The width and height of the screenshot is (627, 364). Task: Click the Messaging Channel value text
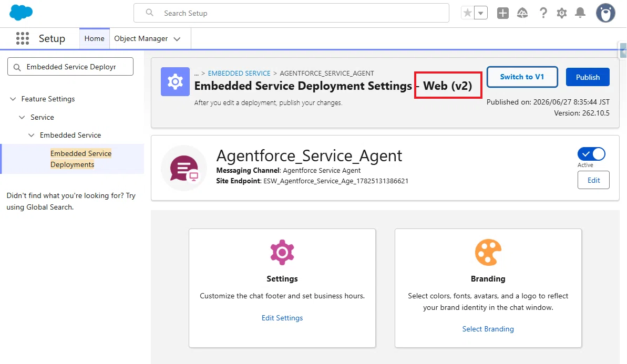[x=322, y=170]
